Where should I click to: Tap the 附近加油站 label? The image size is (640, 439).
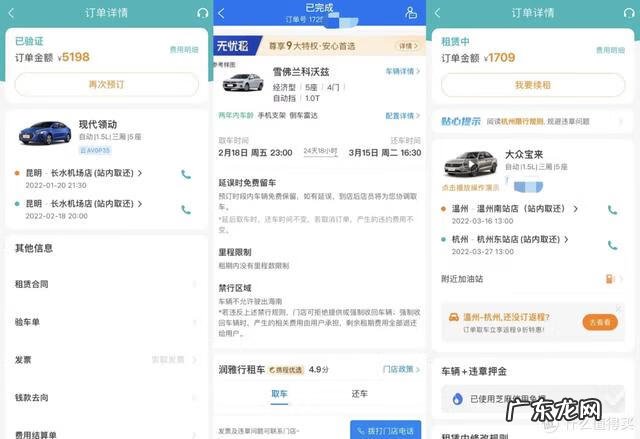click(x=462, y=279)
